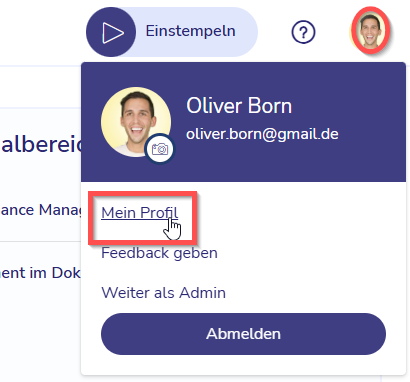Choose Weiter als Admin

click(x=163, y=293)
